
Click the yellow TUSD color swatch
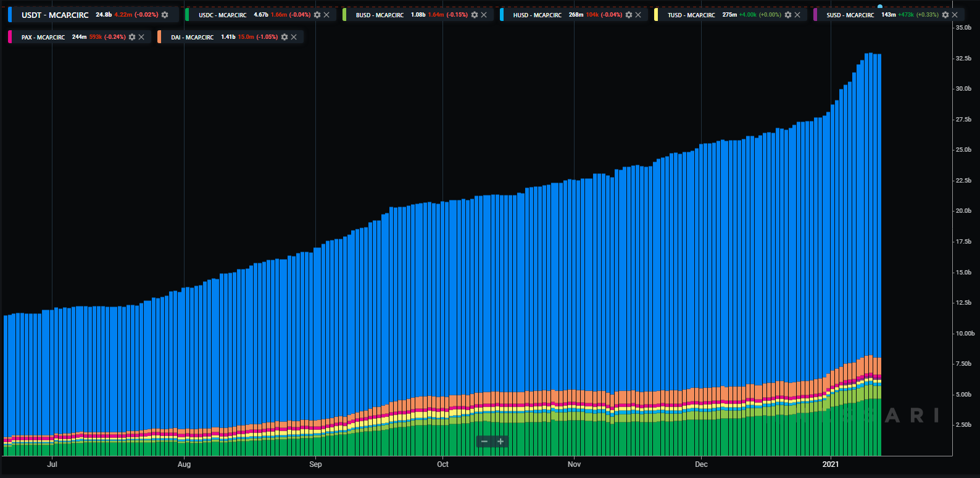coord(656,15)
